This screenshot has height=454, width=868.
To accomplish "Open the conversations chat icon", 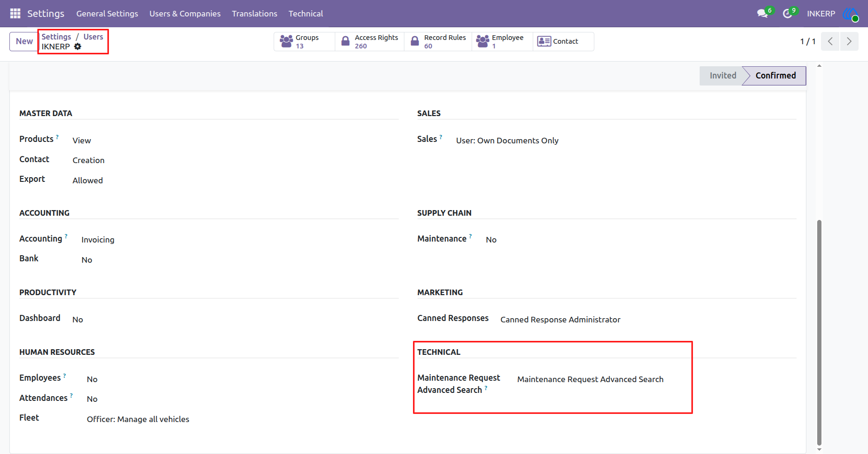I will coord(763,14).
